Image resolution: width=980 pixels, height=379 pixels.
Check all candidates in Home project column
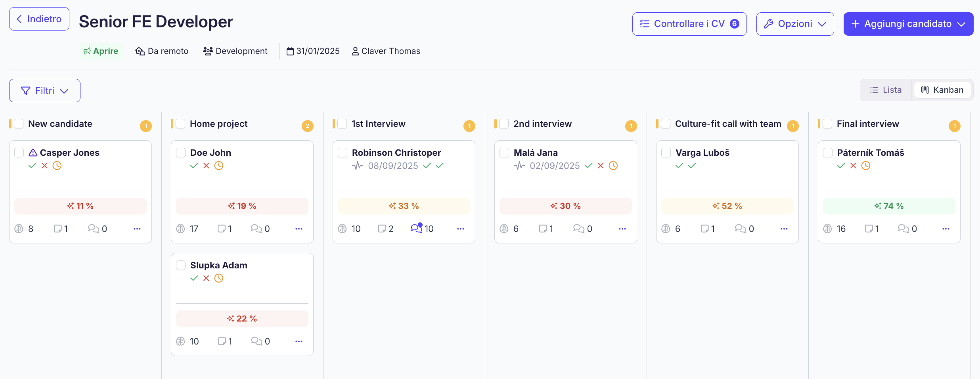(x=180, y=124)
